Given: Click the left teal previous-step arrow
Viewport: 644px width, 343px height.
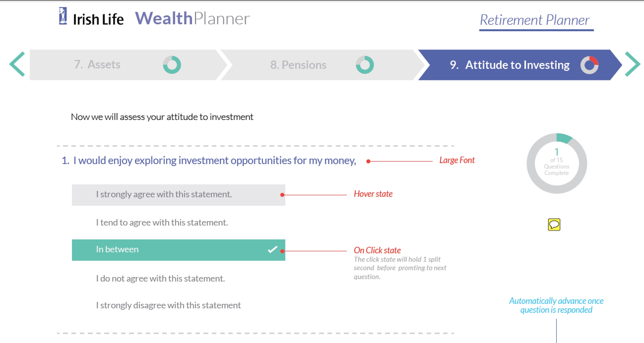Looking at the screenshot, I should click(x=17, y=64).
